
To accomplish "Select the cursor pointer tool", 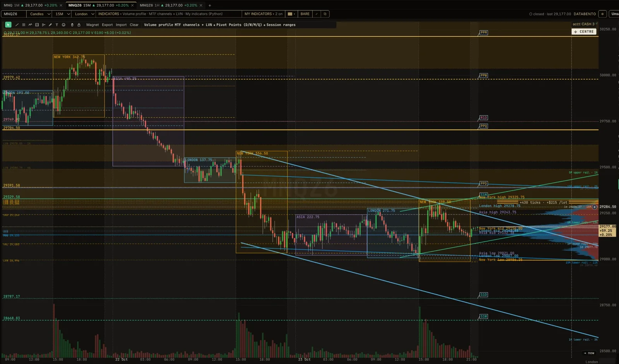I will coord(8,25).
